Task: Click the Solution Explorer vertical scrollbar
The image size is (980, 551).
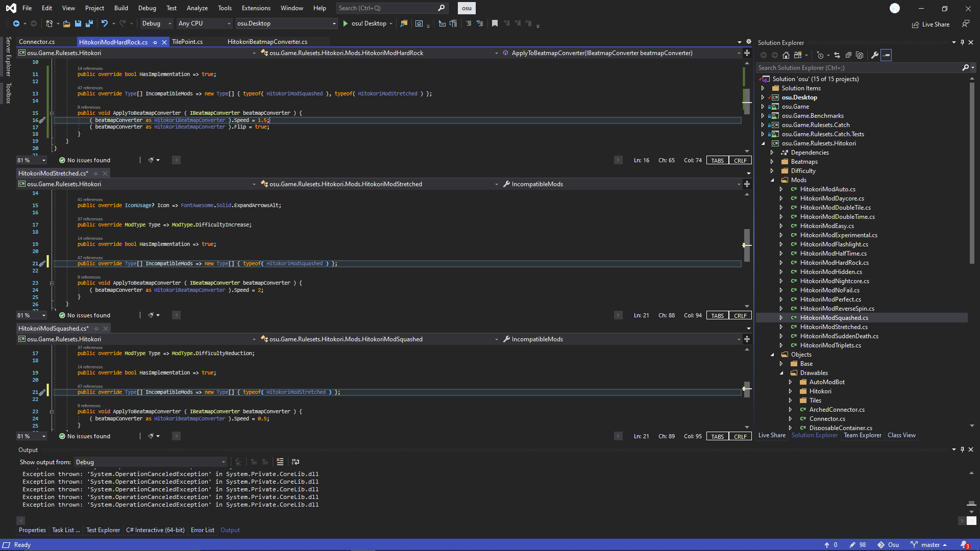Action: (972, 173)
